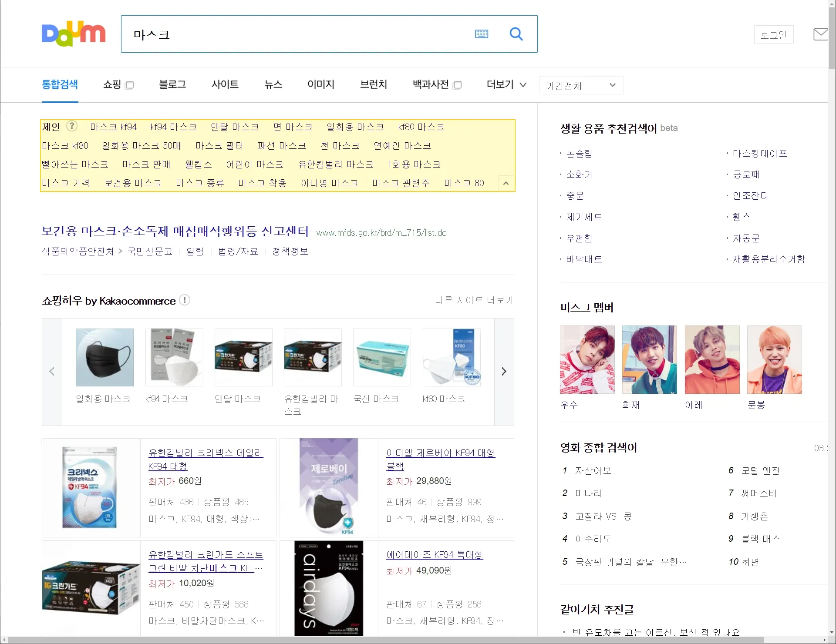Open 보건용 마스크·손소독제 신고센터 link

175,231
